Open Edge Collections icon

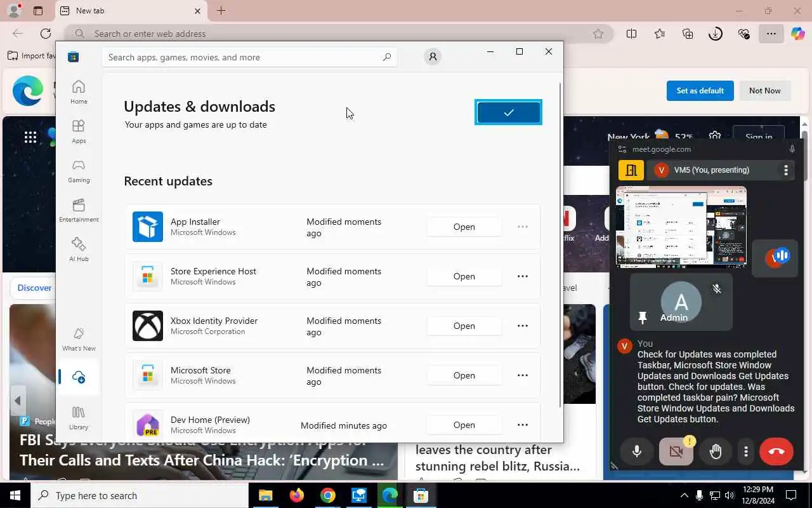[688, 34]
